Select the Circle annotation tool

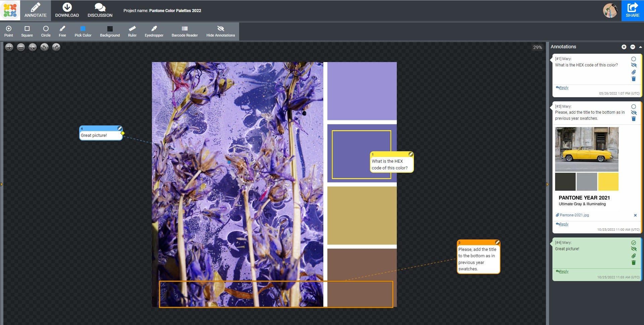46,31
